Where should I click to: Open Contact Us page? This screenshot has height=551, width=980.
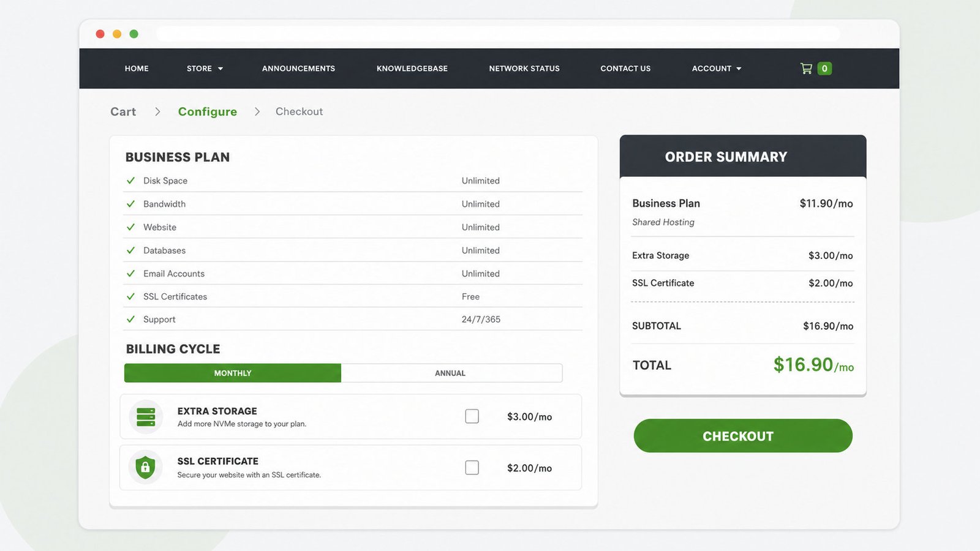tap(625, 69)
